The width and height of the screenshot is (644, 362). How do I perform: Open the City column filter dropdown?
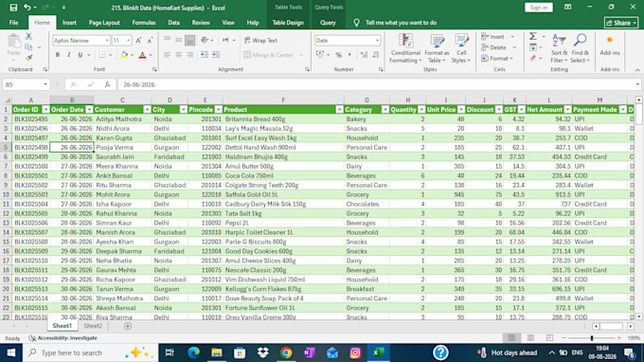[183, 110]
